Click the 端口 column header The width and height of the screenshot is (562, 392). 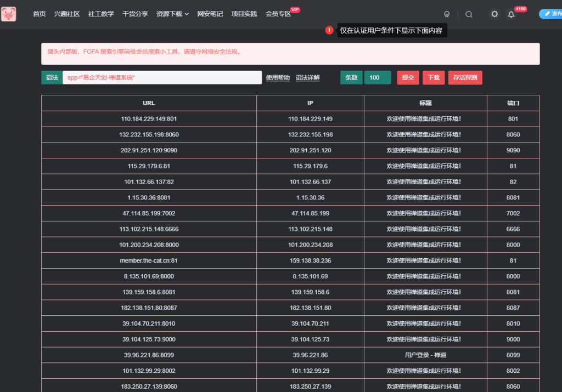click(513, 103)
